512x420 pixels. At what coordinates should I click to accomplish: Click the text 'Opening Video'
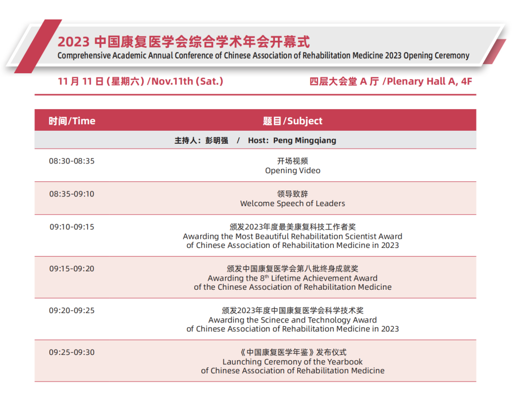tap(292, 170)
